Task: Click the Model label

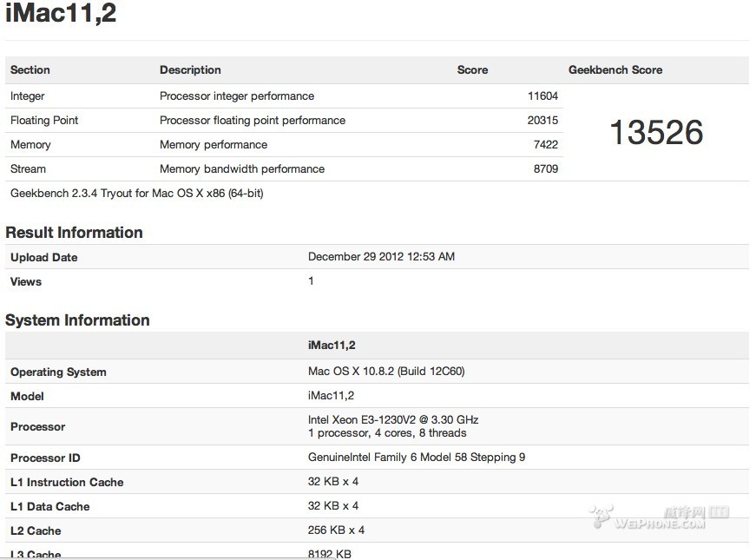Action: point(27,397)
